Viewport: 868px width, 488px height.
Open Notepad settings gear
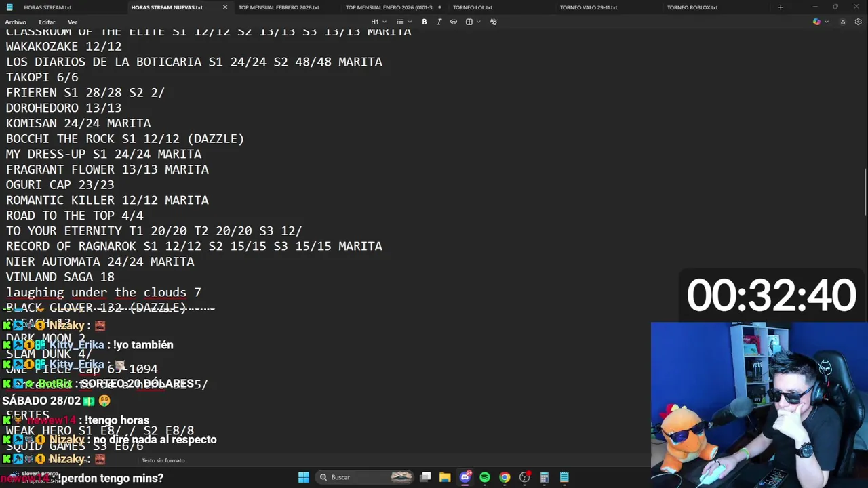pos(858,22)
